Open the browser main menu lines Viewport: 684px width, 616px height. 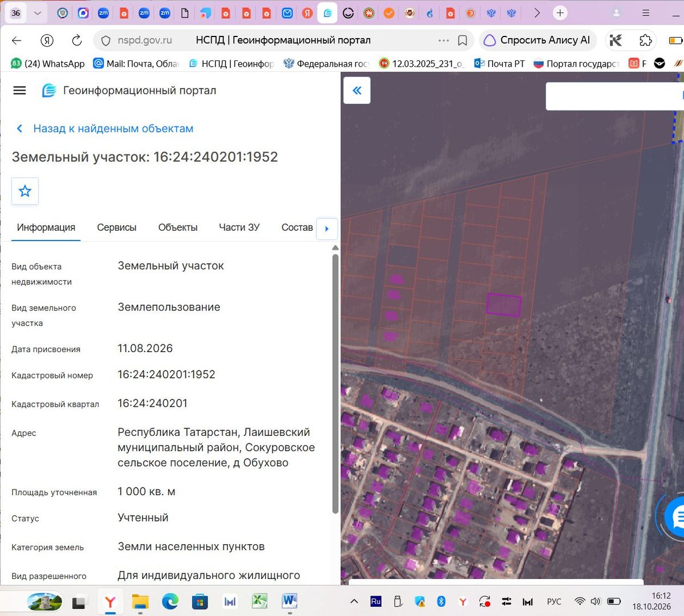646,13
